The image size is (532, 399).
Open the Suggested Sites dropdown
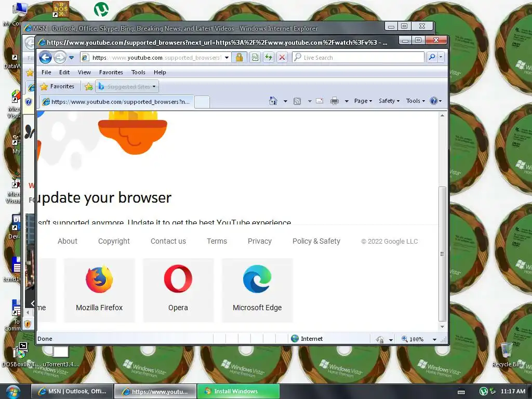(x=127, y=87)
